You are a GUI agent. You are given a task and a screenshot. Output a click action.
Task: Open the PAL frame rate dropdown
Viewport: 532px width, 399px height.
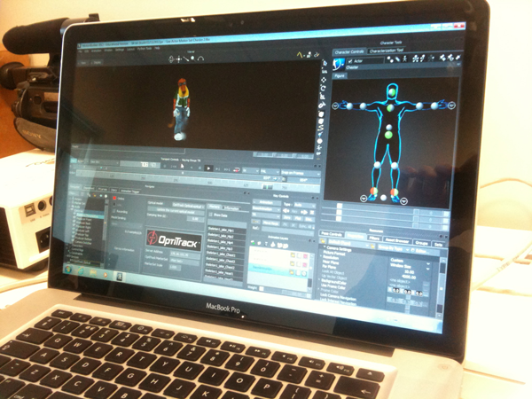click(270, 171)
